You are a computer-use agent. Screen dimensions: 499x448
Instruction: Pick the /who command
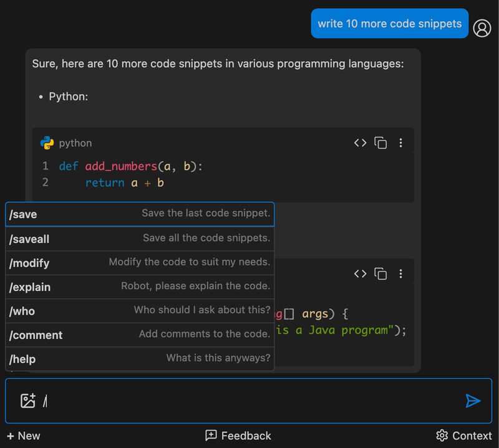click(x=137, y=310)
